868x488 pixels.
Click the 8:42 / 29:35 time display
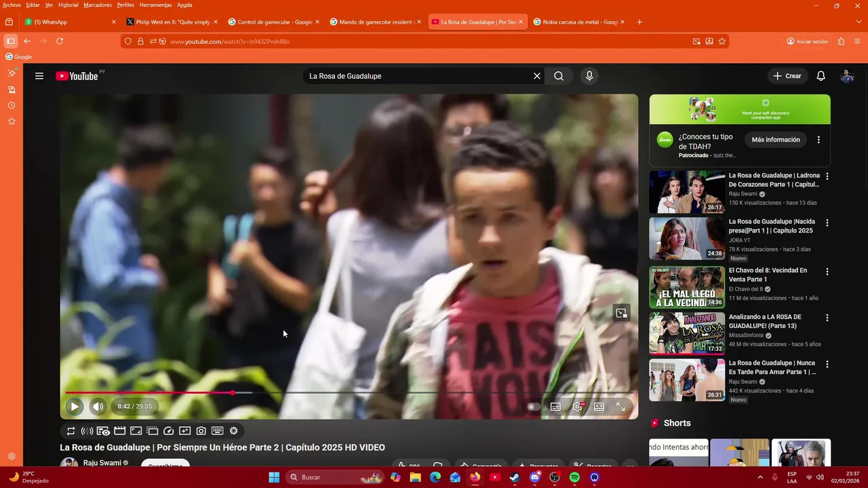click(x=134, y=407)
